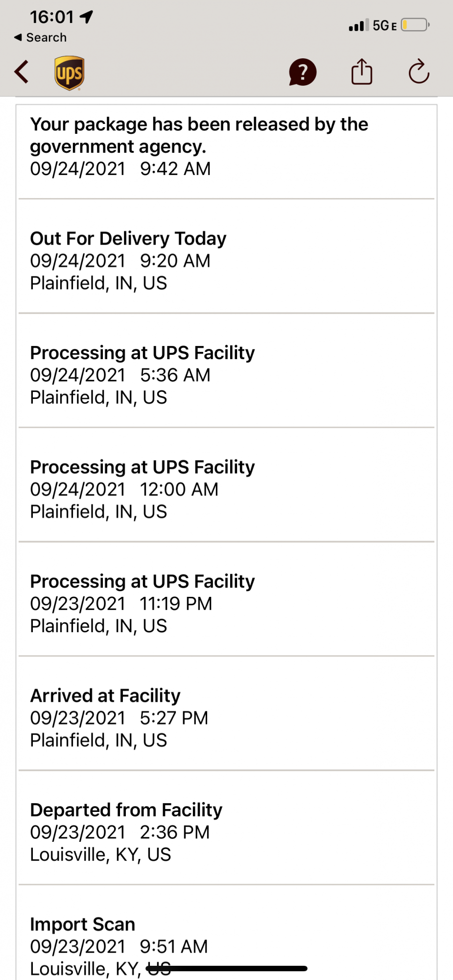Image resolution: width=453 pixels, height=980 pixels.
Task: Tap the 5G E network indicator
Action: click(x=384, y=25)
